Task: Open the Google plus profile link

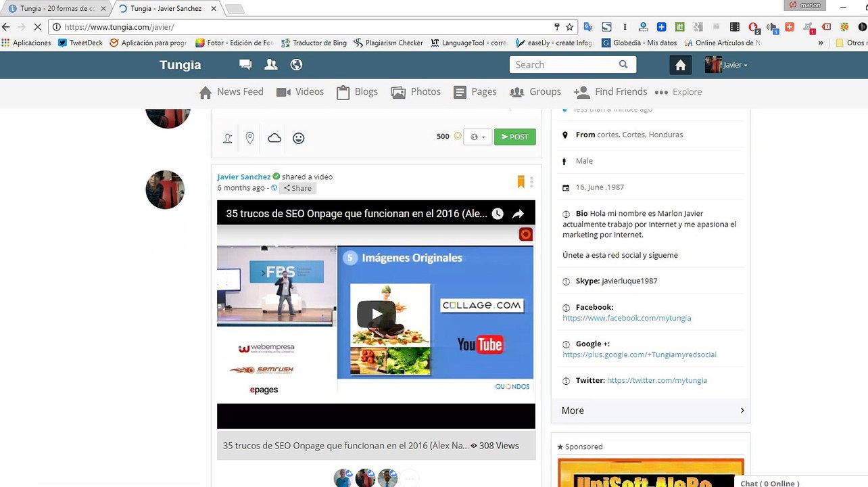Action: (x=640, y=354)
